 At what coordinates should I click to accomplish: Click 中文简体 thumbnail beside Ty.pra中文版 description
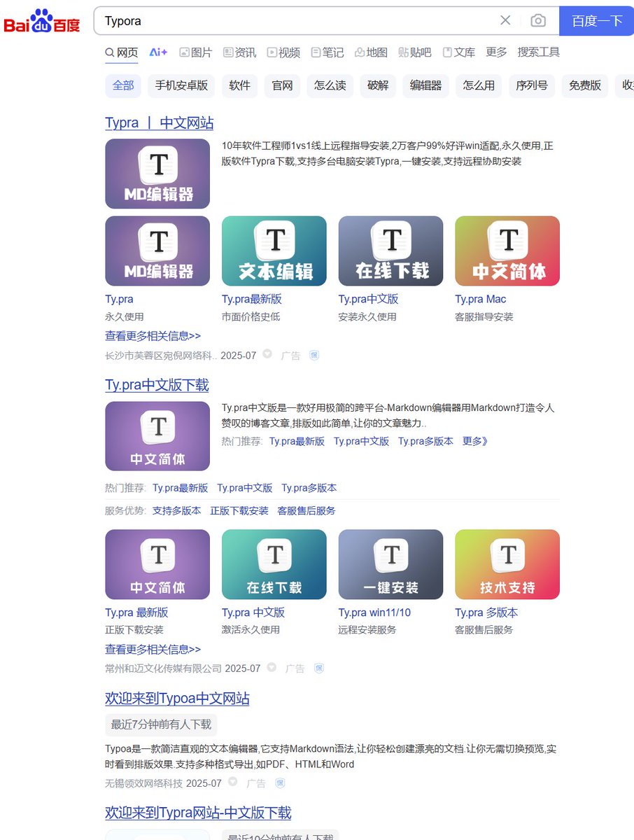click(x=157, y=436)
